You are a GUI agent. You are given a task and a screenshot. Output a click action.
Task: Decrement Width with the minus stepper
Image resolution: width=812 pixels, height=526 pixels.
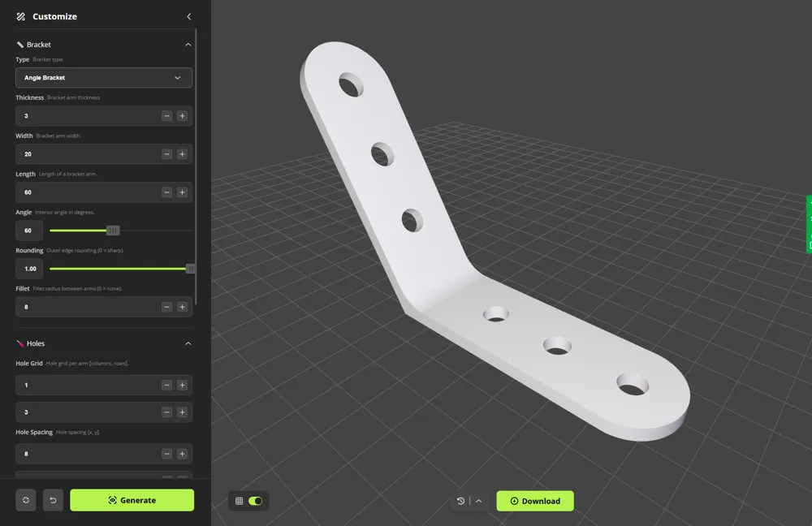(x=166, y=153)
